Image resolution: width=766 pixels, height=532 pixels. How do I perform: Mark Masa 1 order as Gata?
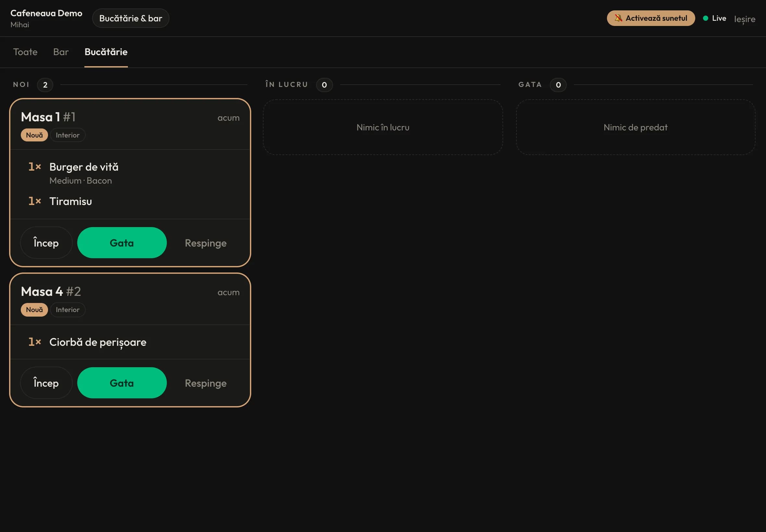pyautogui.click(x=122, y=243)
